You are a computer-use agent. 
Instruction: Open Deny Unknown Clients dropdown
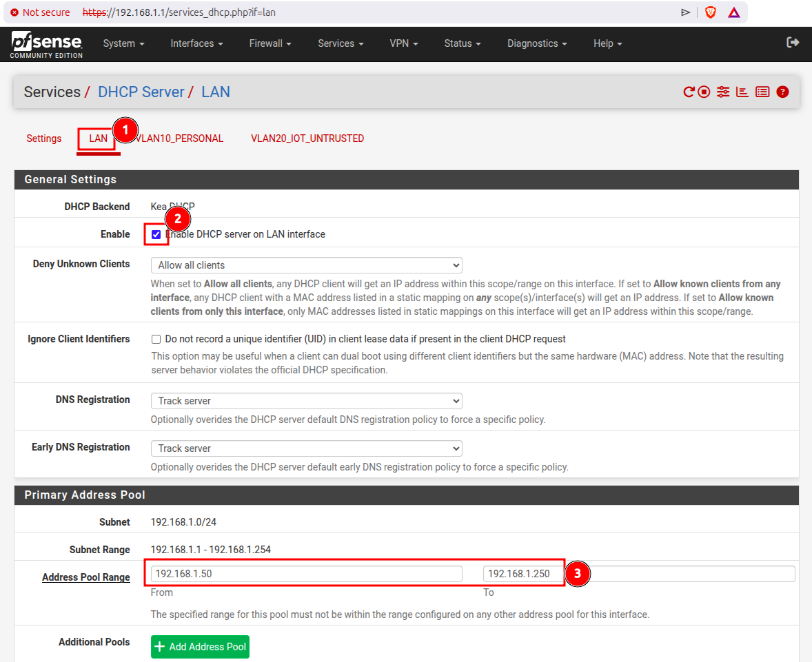[x=307, y=265]
